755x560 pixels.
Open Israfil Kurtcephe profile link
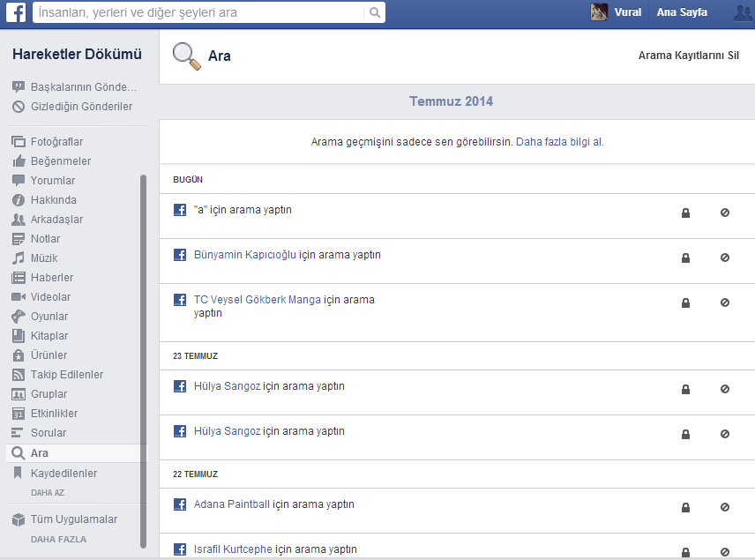point(233,549)
